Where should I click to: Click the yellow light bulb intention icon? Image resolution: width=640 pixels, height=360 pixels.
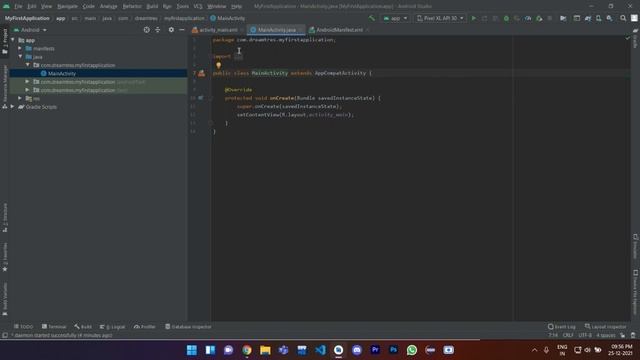(218, 65)
